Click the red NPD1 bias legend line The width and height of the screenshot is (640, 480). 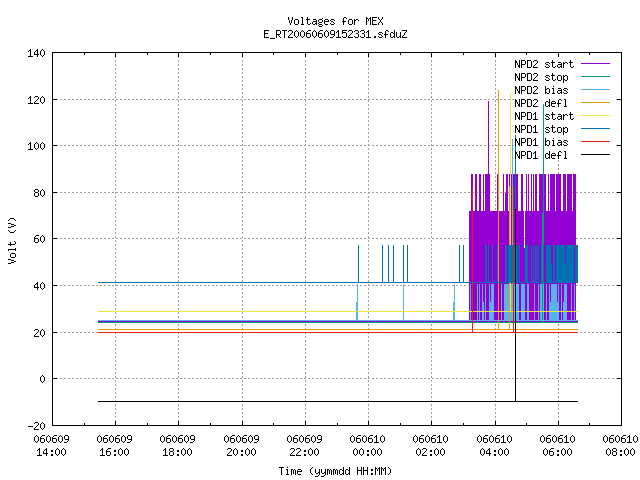(595, 142)
